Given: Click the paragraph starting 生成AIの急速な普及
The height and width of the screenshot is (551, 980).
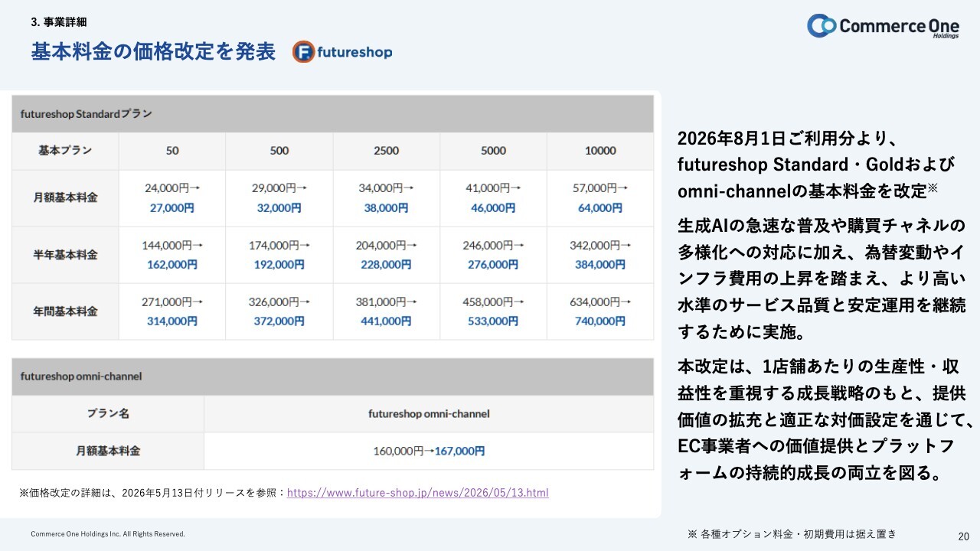Looking at the screenshot, I should (822, 279).
